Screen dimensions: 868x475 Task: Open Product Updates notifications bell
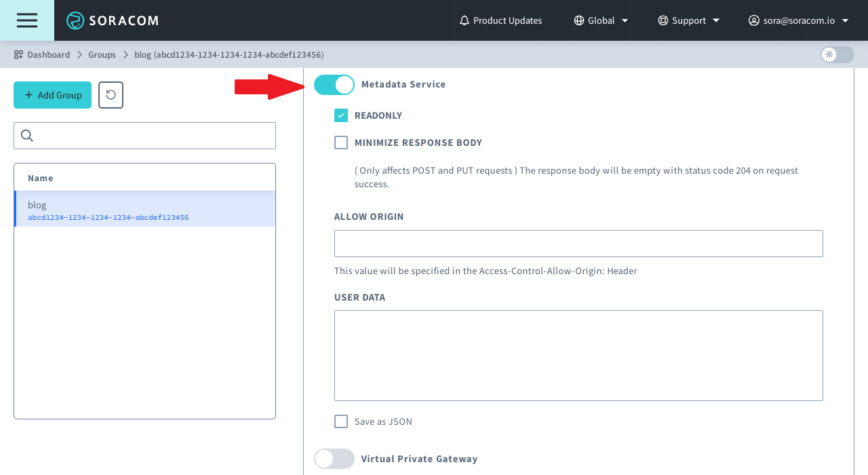(x=464, y=20)
